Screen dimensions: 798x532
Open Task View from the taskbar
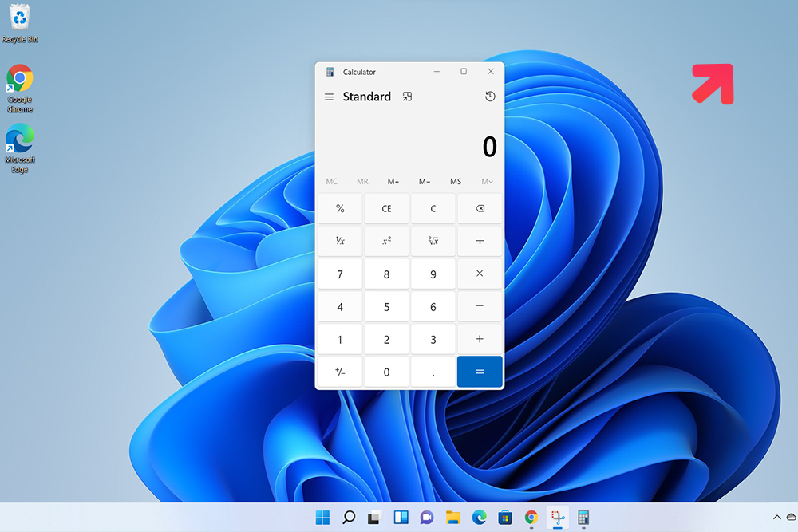[374, 518]
